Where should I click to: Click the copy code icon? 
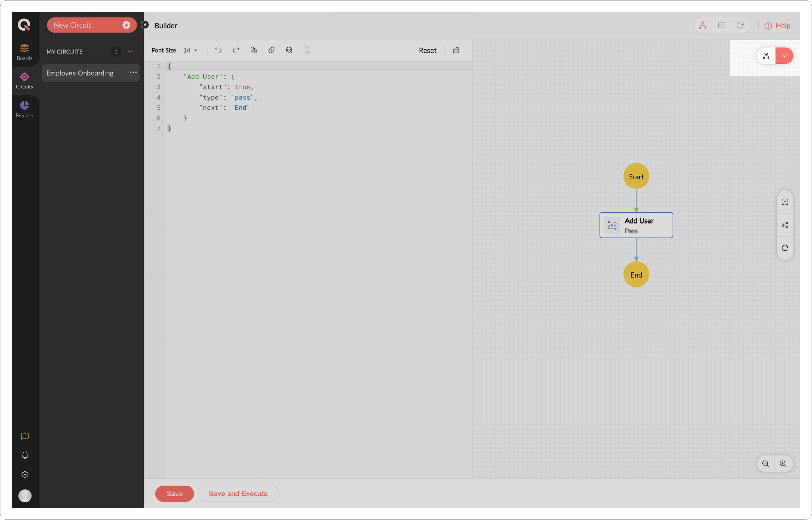[254, 50]
